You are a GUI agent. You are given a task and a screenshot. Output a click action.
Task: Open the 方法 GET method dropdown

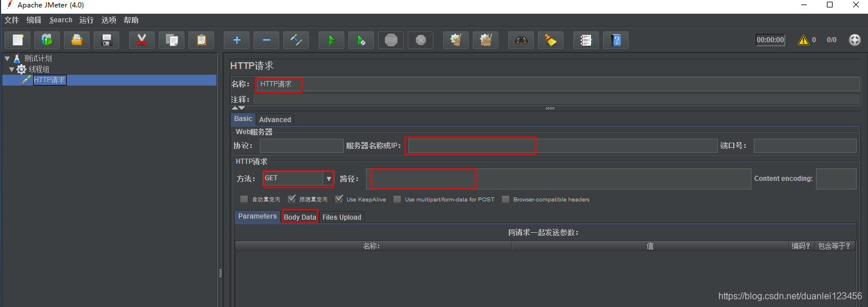point(328,179)
